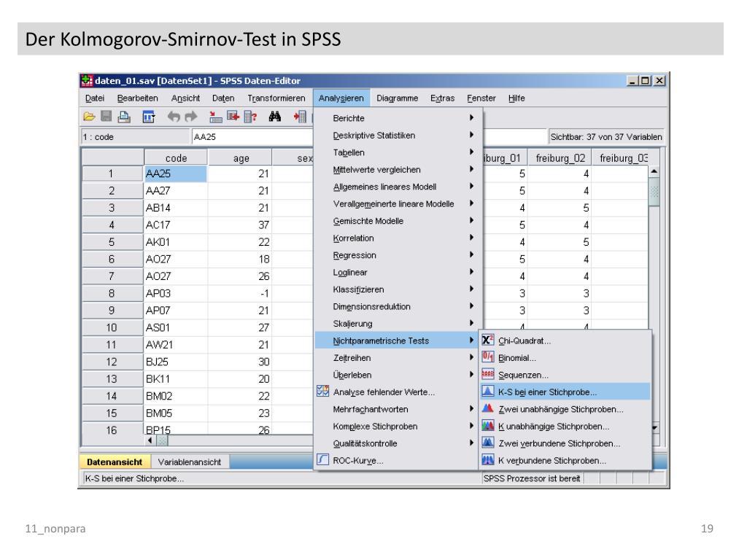Select the 'freiburg_02' column header
747x560 pixels.
tap(560, 158)
